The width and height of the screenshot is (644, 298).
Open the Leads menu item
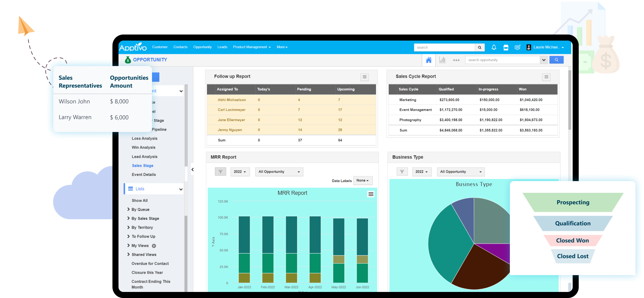(222, 47)
